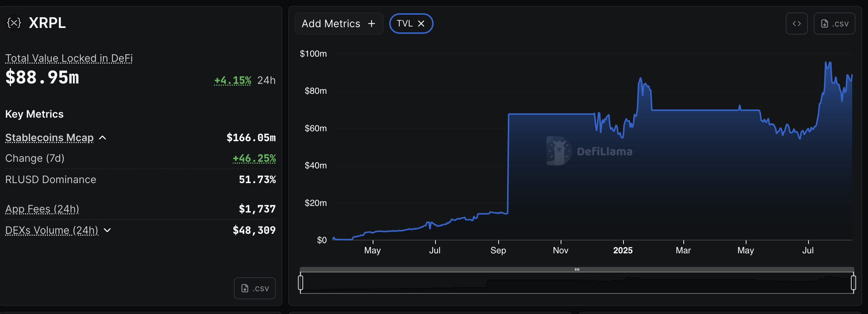Click the Total Value Locked in DeFi label
This screenshot has height=314, width=868.
pos(69,58)
